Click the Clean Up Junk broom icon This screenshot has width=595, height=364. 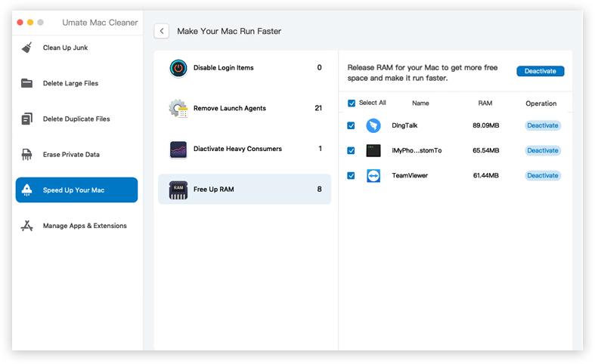27,48
